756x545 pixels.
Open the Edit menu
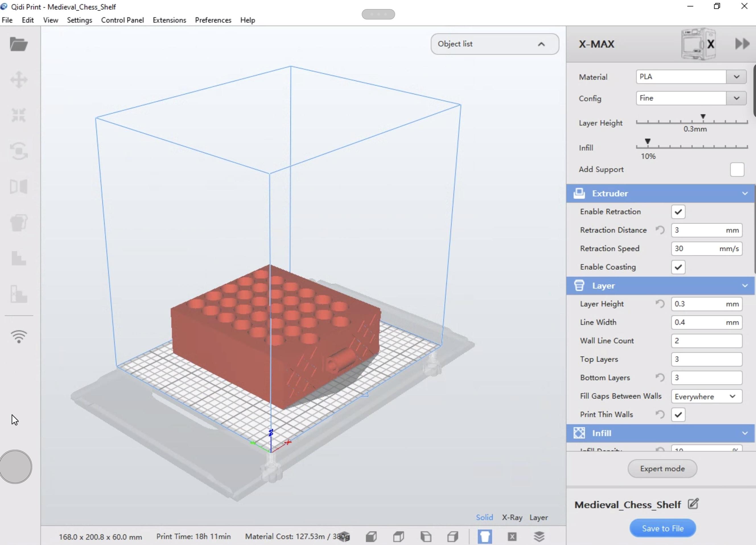point(28,20)
